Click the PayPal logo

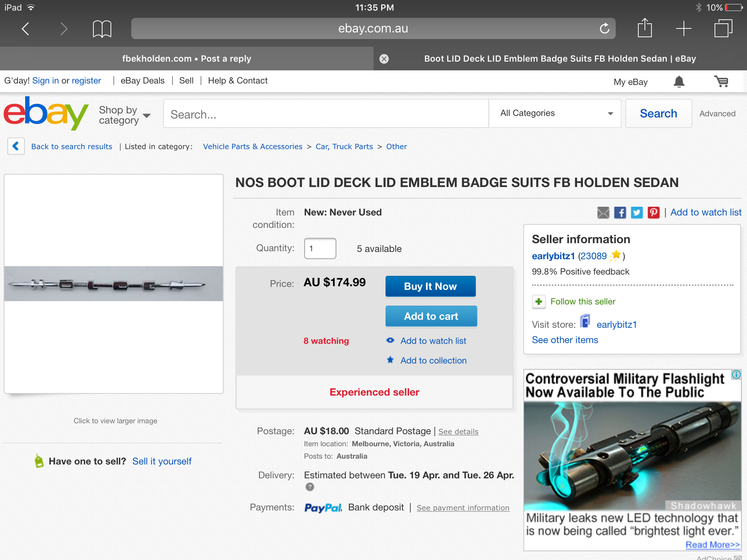tap(323, 508)
